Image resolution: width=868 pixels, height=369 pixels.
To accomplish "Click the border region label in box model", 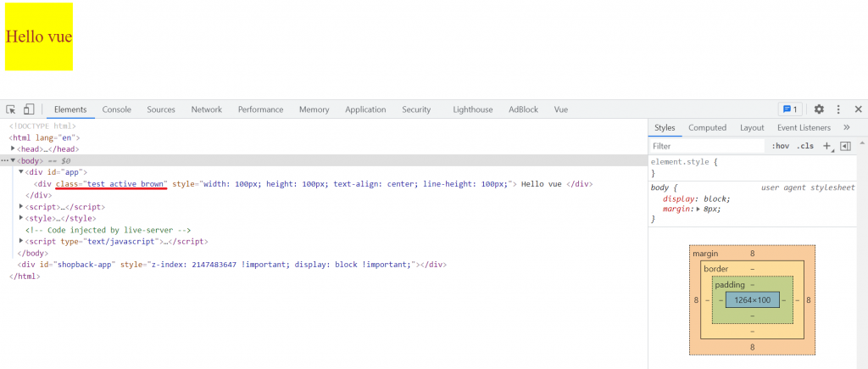I will (x=715, y=269).
